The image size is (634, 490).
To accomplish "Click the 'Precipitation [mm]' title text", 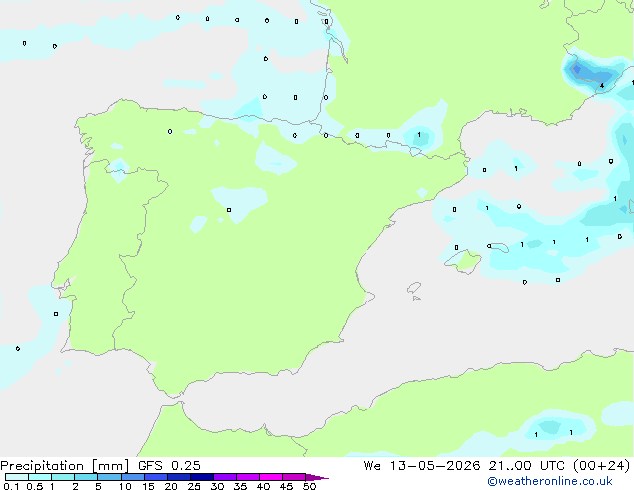I will [x=65, y=466].
